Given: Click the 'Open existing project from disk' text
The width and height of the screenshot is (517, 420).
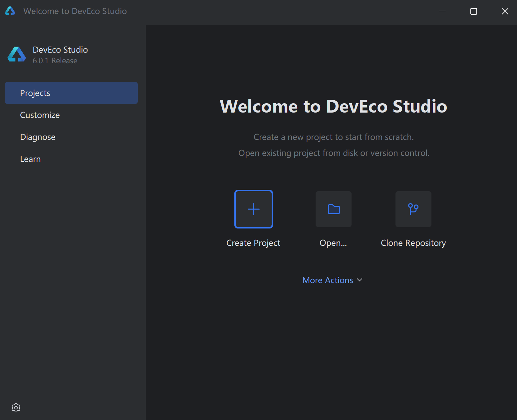Looking at the screenshot, I should tap(298, 153).
